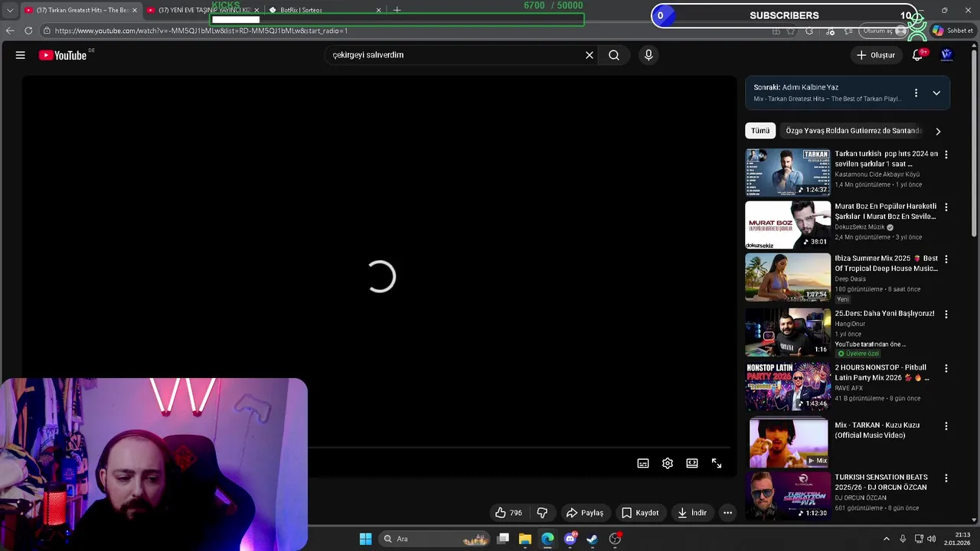The height and width of the screenshot is (551, 980).
Task: Download the video with İndir
Action: [x=692, y=513]
